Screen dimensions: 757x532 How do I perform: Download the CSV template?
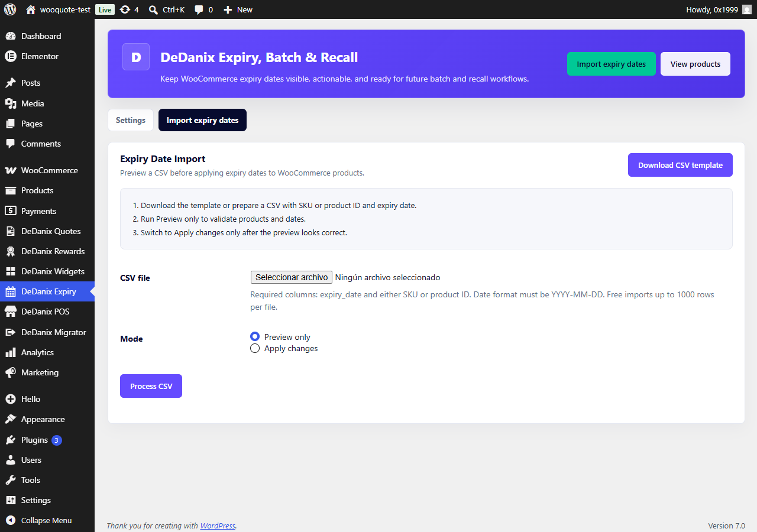(680, 165)
